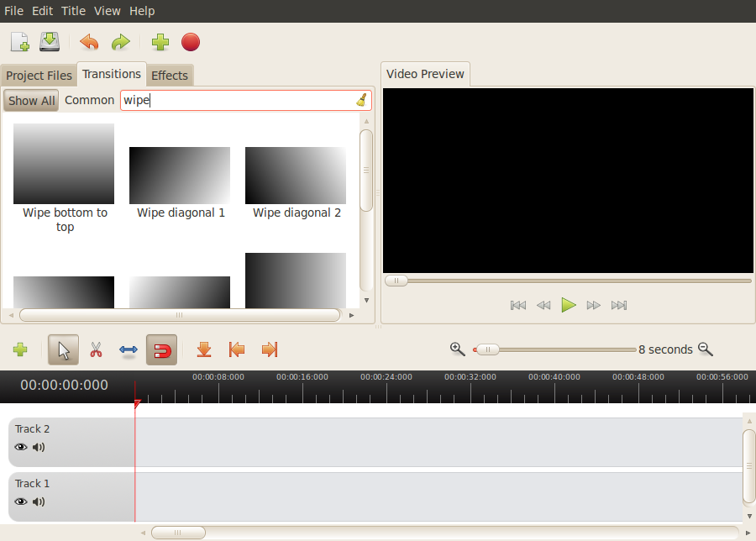Select the Common filter button
Screen dimensions: 756x541
89,100
